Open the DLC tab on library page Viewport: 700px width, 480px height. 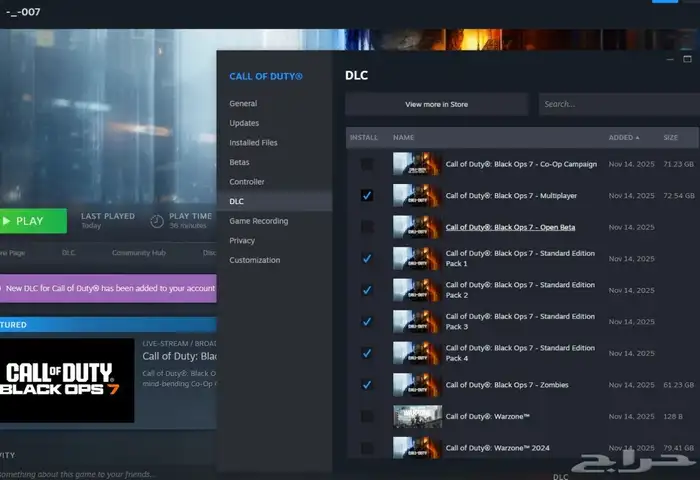[69, 253]
